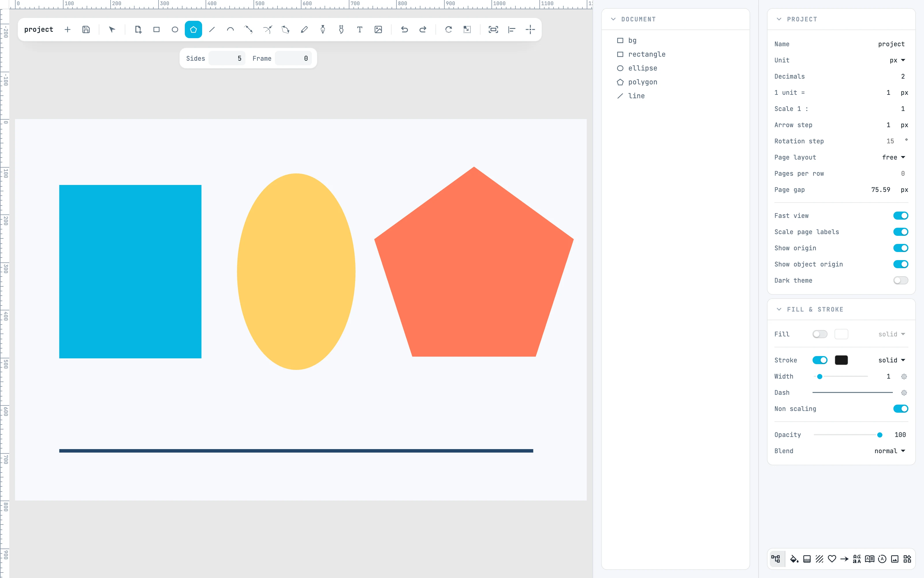
Task: Open the hatch patterns panel icon
Action: 819,559
